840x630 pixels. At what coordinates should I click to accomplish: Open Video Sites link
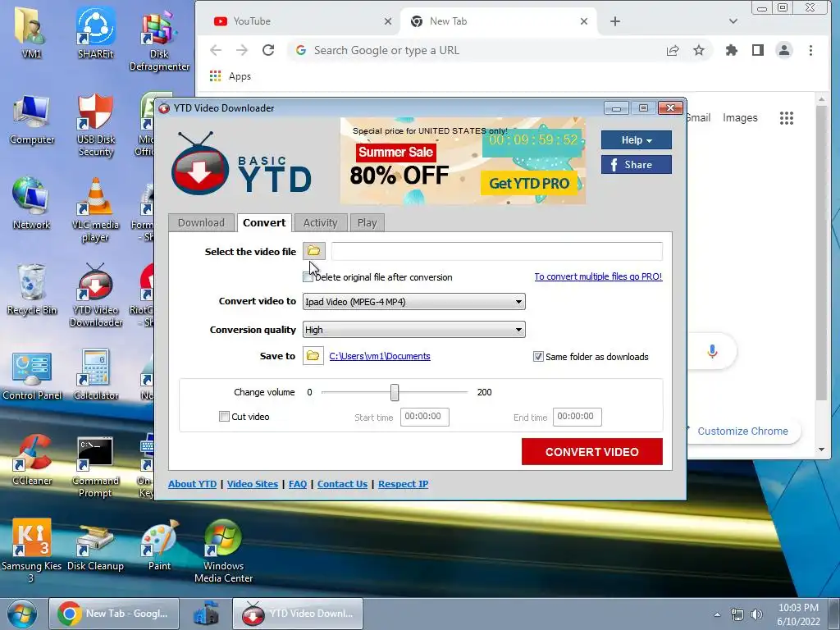pos(253,484)
